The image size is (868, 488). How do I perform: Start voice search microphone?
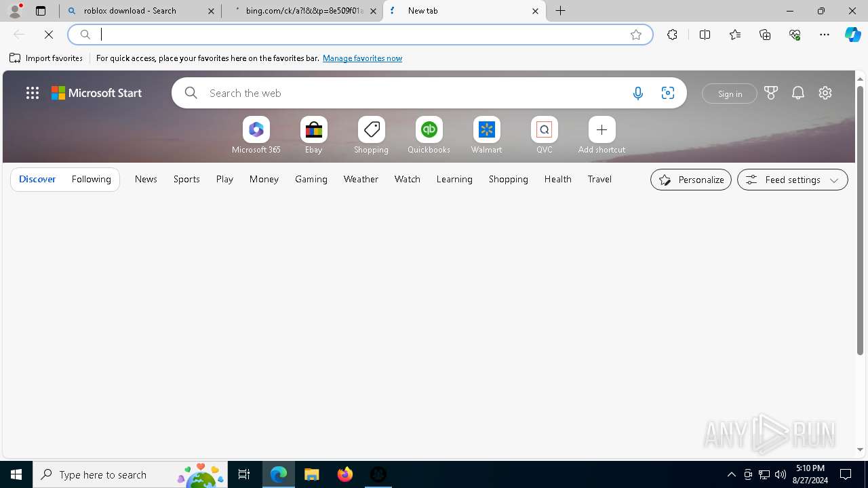[x=637, y=94]
